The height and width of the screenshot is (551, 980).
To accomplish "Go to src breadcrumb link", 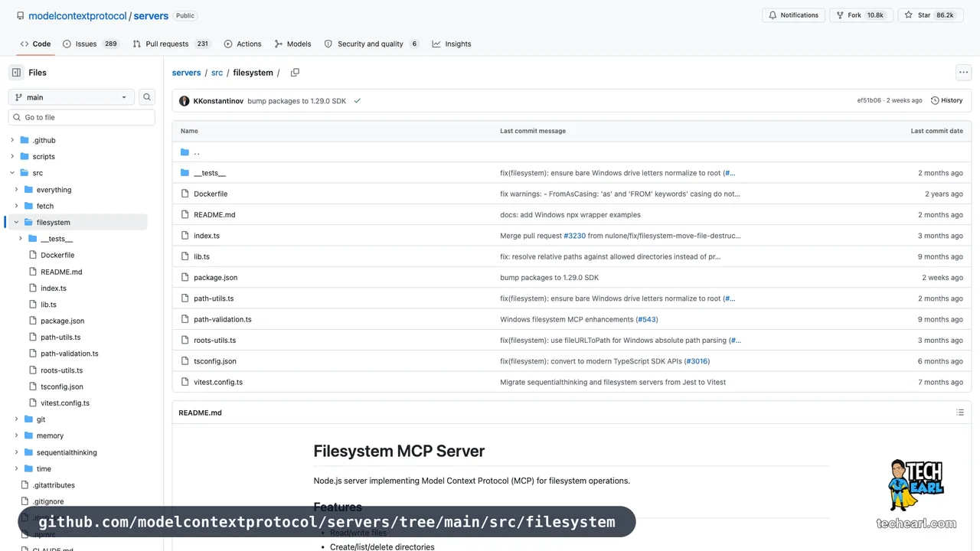I will click(217, 73).
